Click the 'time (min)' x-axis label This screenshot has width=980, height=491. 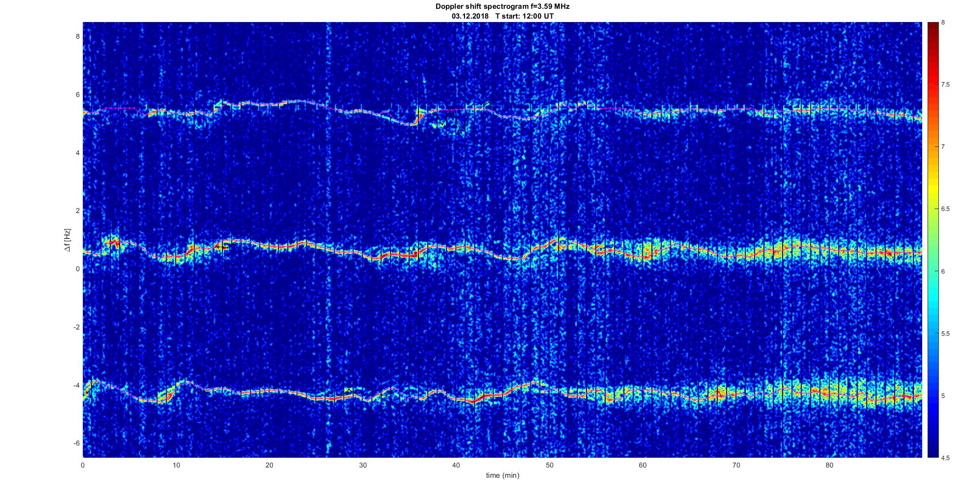pos(502,475)
